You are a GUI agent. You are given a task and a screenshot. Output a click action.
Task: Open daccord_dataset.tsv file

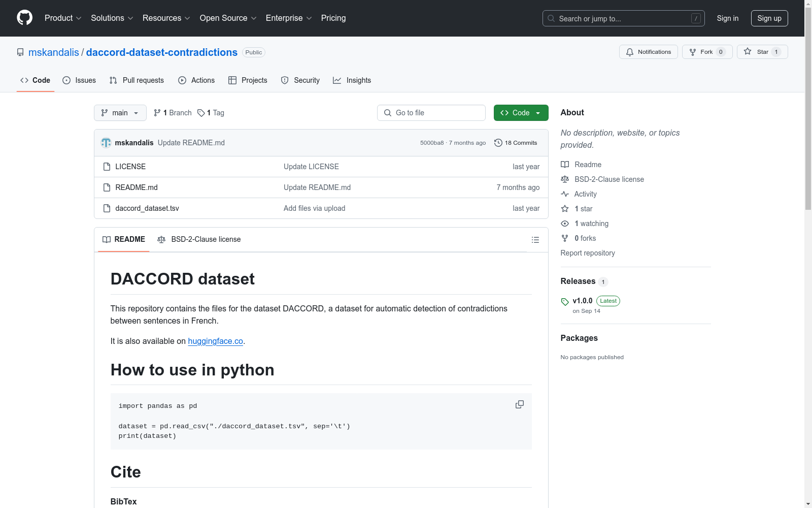[x=147, y=208]
